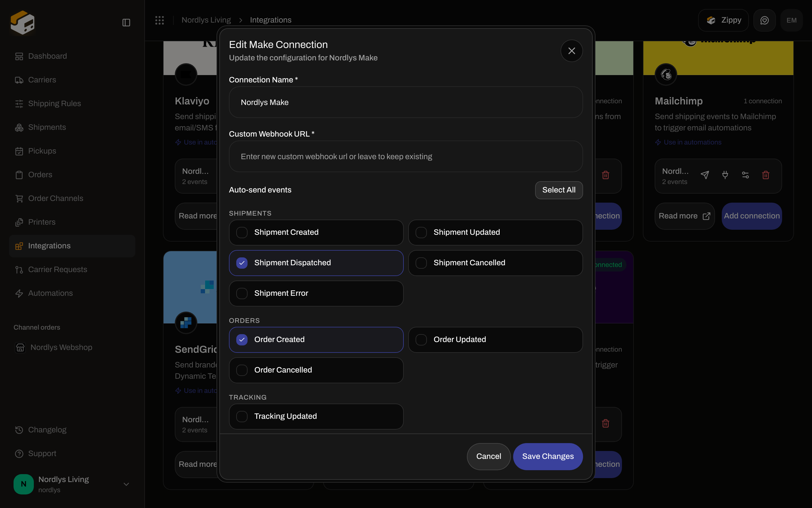This screenshot has width=812, height=508.
Task: Go to Carriers page
Action: (x=72, y=80)
